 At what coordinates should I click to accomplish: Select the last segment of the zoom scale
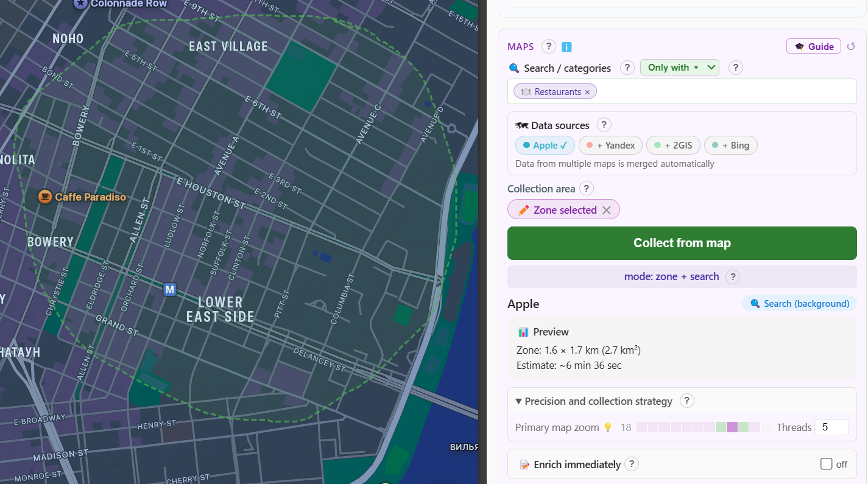click(766, 427)
